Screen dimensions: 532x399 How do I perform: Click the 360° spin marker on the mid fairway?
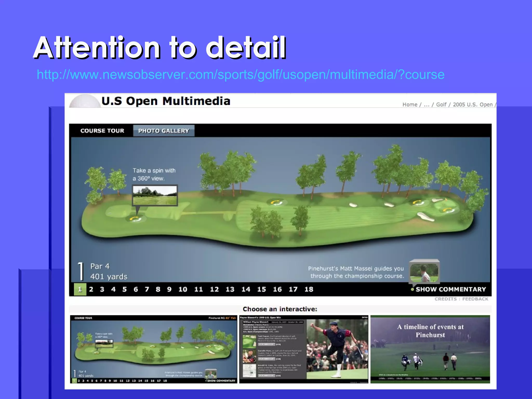click(x=276, y=203)
